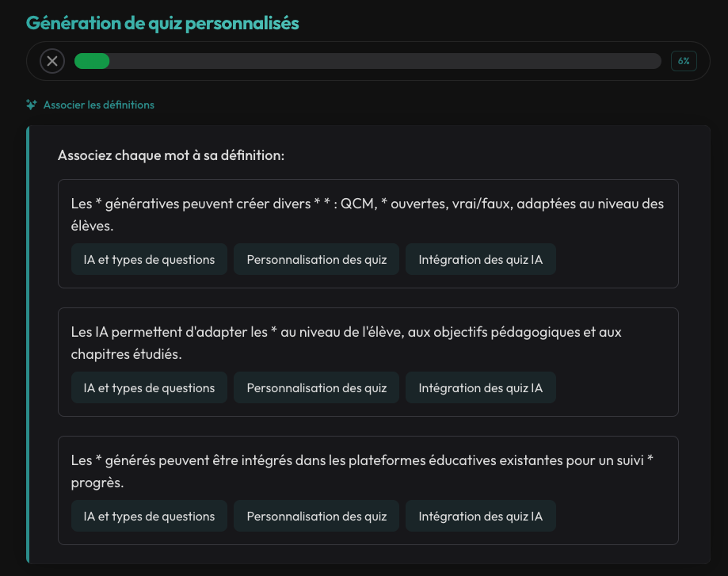Click the Génération de quiz personnalisés heading

click(162, 23)
